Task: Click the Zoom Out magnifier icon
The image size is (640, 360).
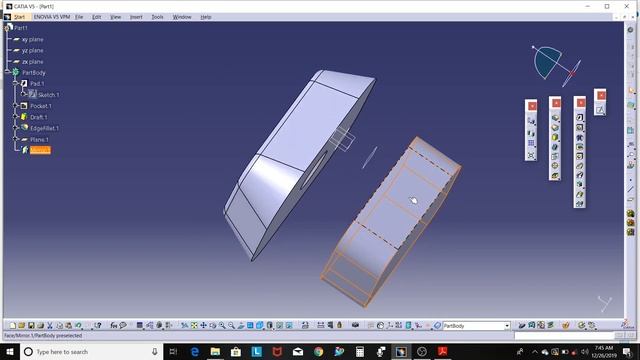Action: [231, 325]
